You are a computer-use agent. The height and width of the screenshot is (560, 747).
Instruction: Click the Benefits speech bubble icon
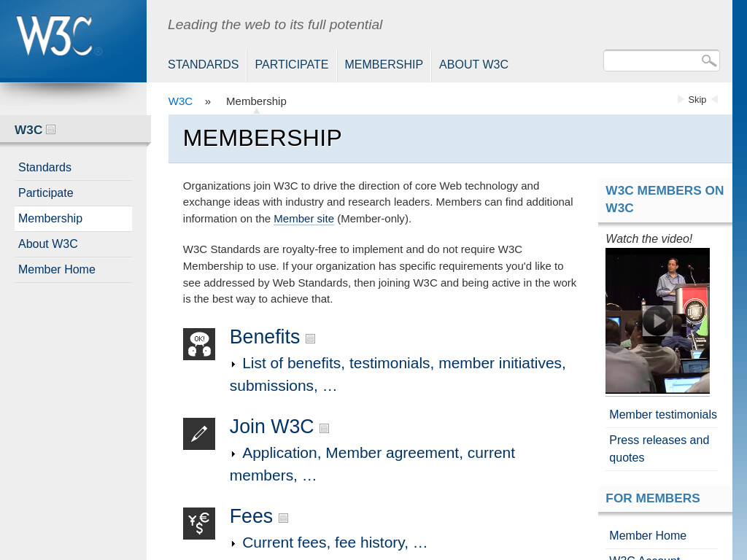click(199, 344)
